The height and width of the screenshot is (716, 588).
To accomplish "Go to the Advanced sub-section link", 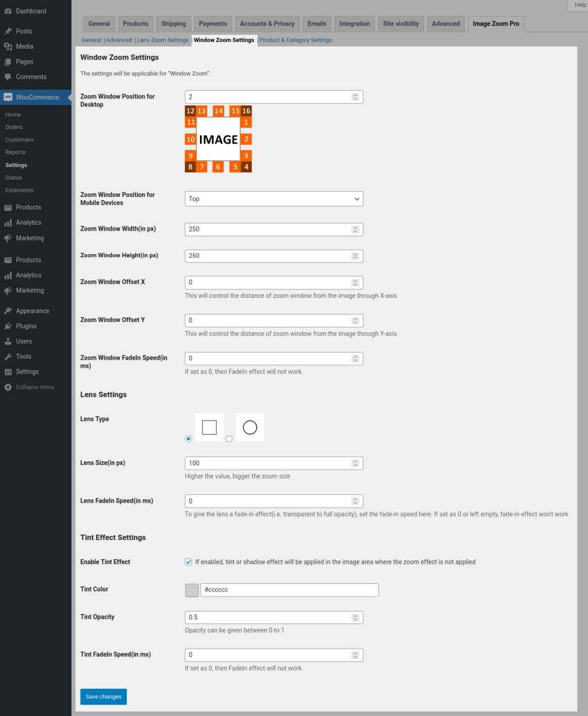I will (x=119, y=40).
